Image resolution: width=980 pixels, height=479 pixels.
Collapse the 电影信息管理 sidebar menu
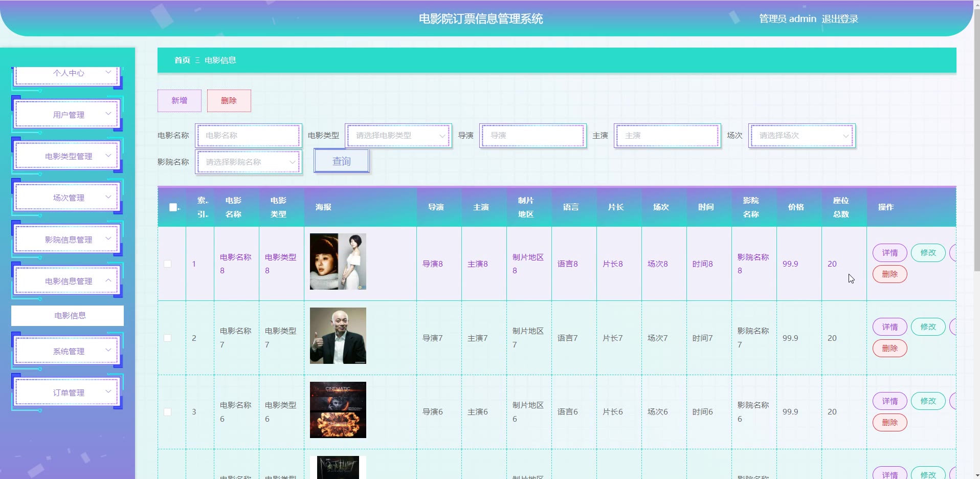click(x=67, y=281)
